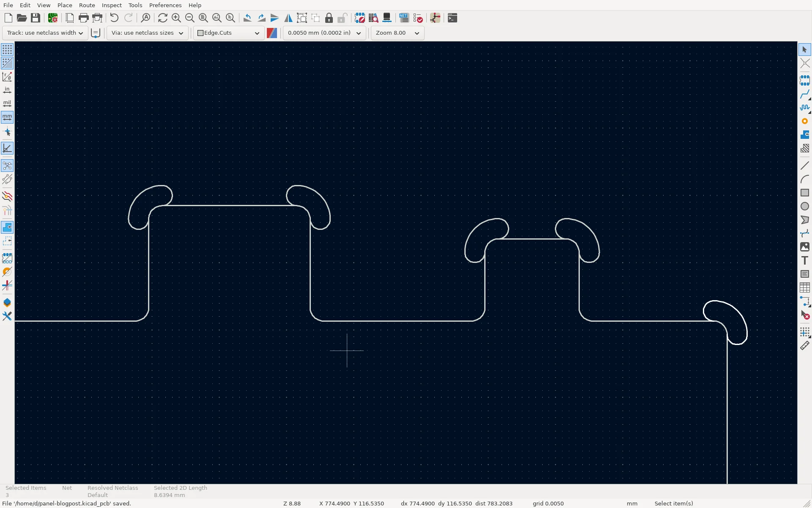The image size is (812, 508).
Task: Print the board
Action: (84, 18)
